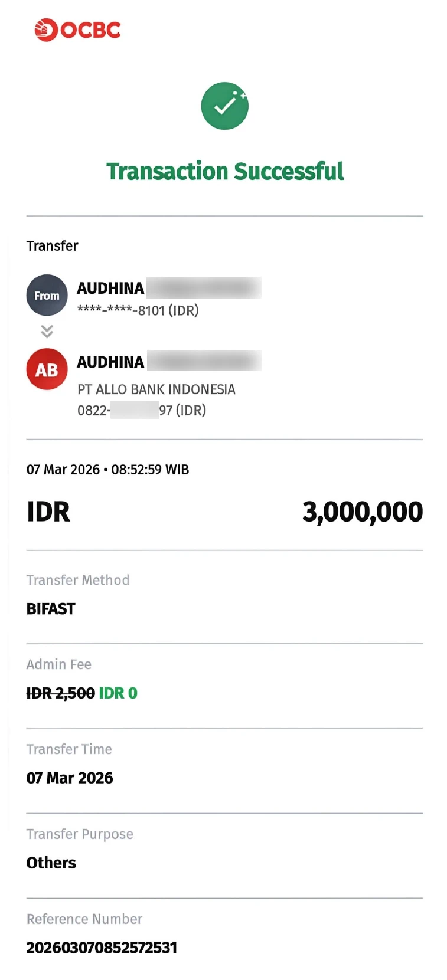This screenshot has width=447, height=980.
Task: Click the double chevron down arrow
Action: (47, 332)
